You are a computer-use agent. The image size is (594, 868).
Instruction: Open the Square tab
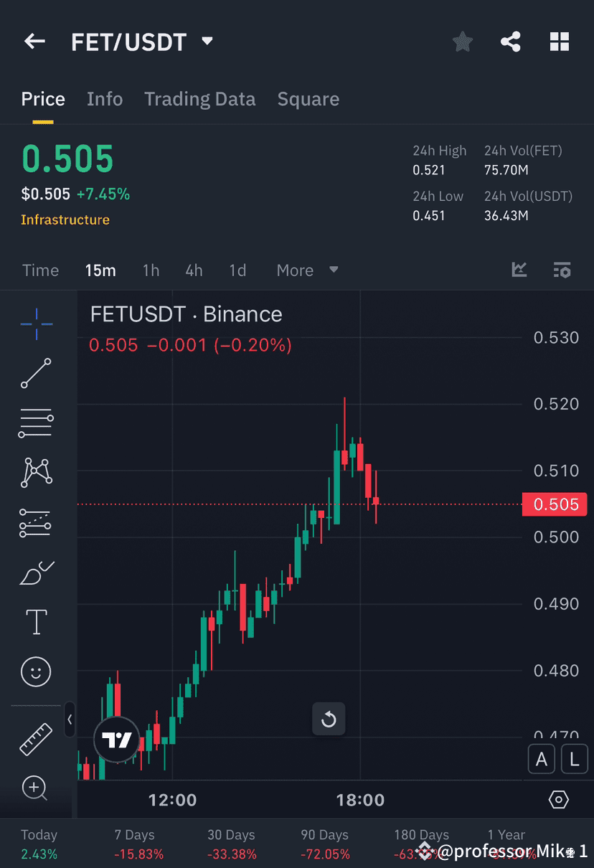click(x=308, y=99)
